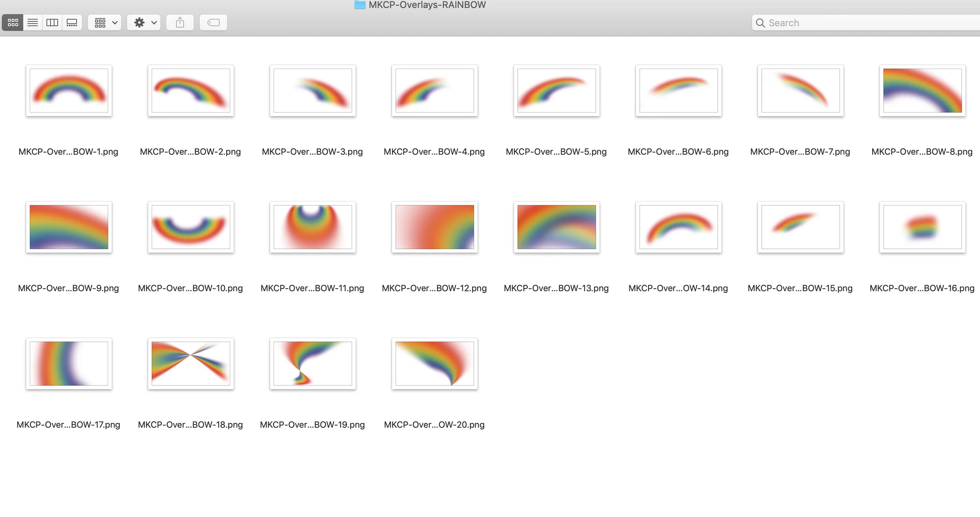Select the RAINBOW-11.png thumbnail image

point(312,227)
